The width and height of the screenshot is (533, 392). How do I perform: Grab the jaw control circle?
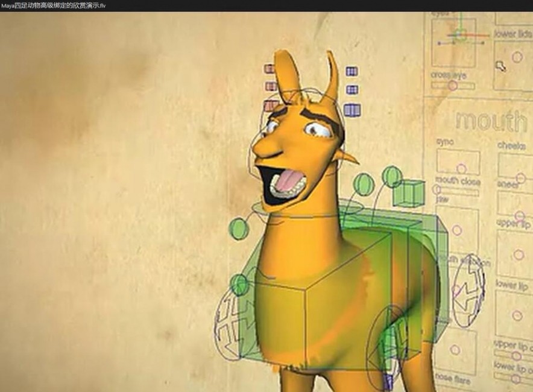pos(457,230)
